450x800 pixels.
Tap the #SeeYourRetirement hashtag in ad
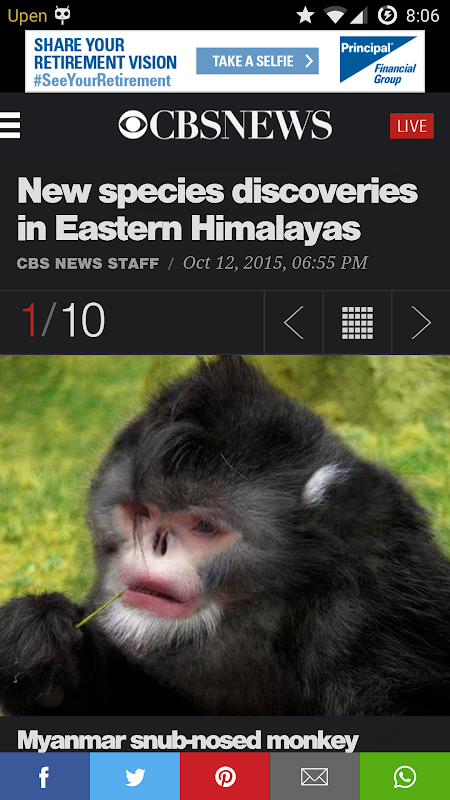coord(103,81)
